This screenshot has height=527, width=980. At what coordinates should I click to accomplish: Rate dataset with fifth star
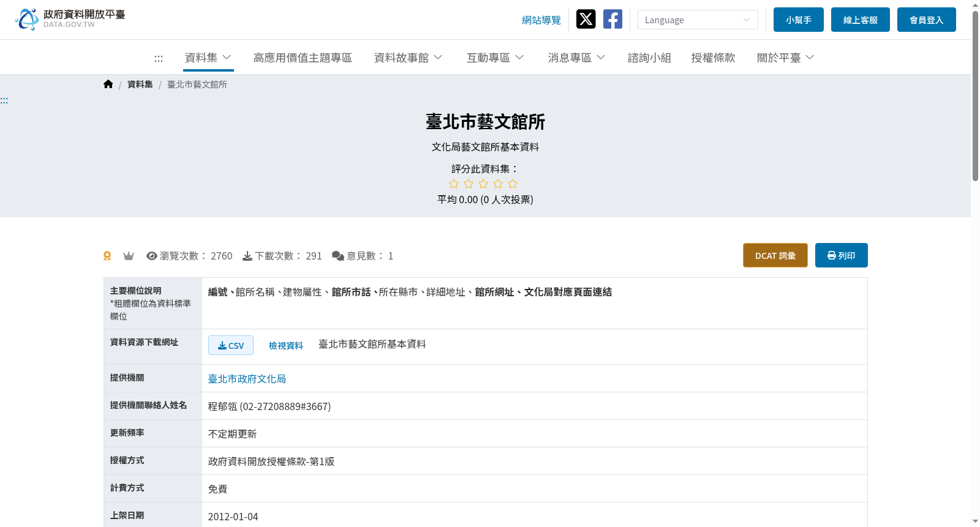pos(513,184)
